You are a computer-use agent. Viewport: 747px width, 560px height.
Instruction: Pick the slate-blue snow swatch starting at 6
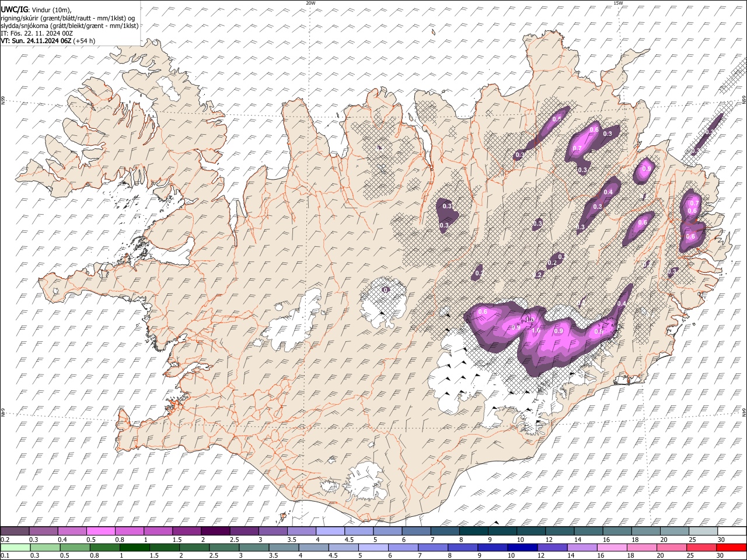click(416, 531)
